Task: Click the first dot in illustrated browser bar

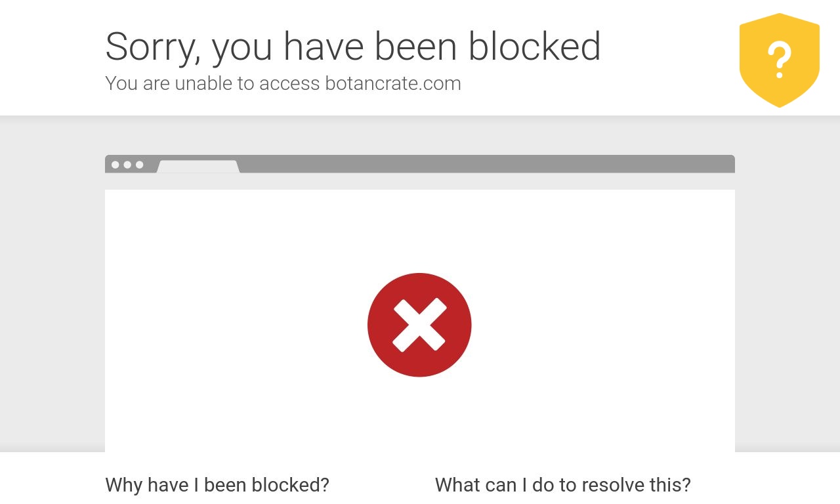Action: [115, 165]
